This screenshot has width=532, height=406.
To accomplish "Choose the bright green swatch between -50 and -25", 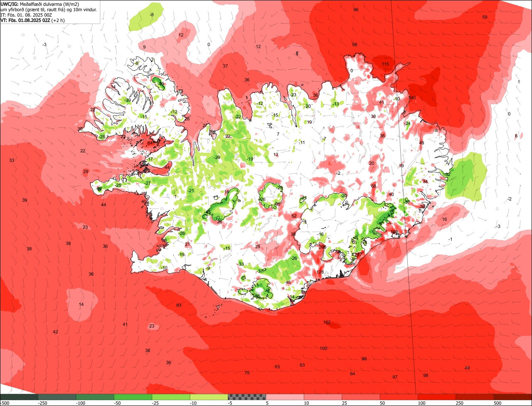I will [x=133, y=397].
